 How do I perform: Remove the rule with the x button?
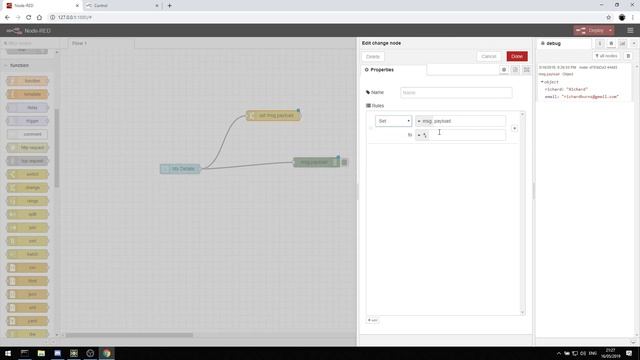point(514,128)
